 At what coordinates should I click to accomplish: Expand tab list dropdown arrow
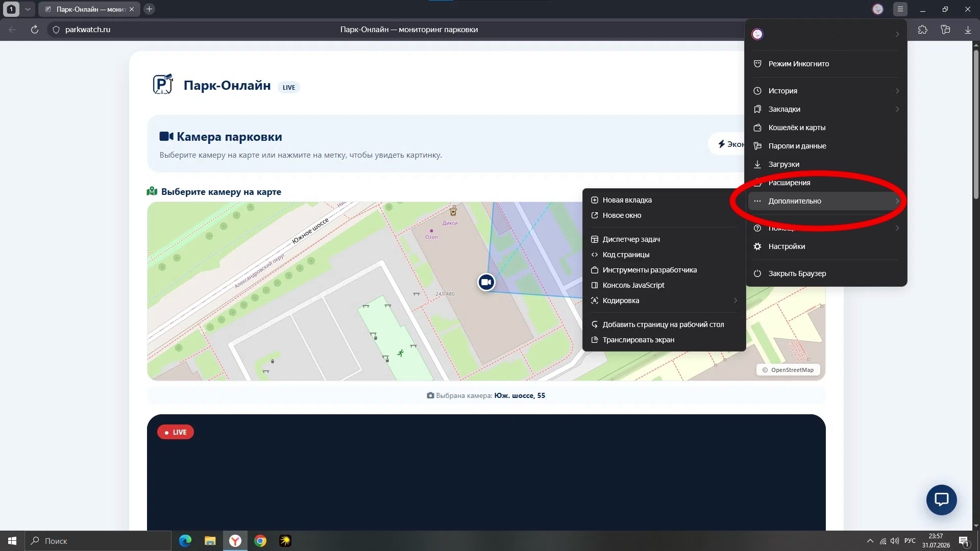pyautogui.click(x=28, y=9)
